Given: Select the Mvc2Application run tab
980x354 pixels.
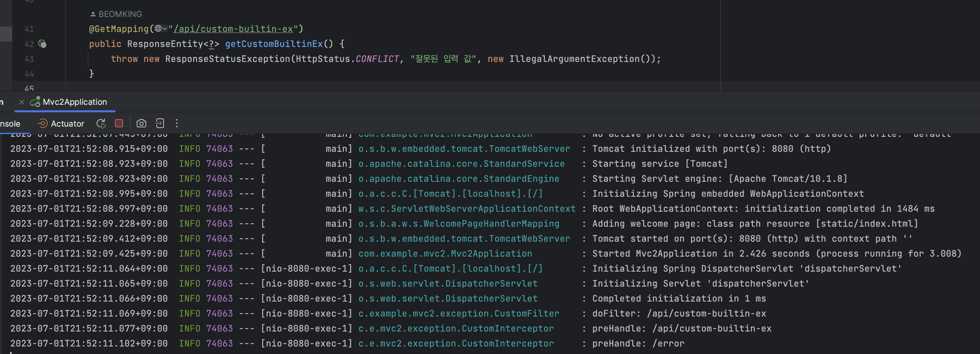Looking at the screenshot, I should pos(69,102).
